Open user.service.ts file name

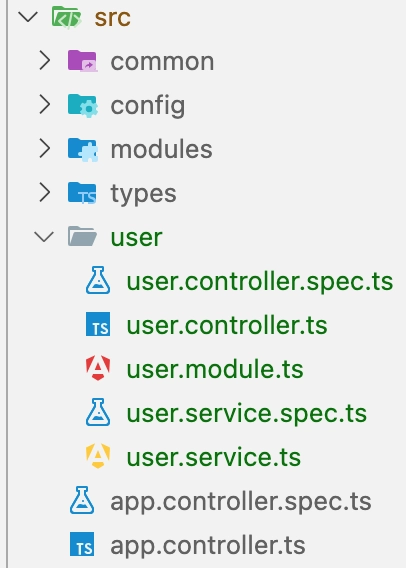coord(214,457)
